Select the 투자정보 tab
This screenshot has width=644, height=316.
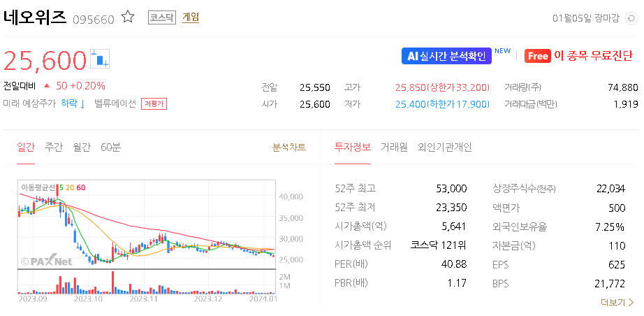click(x=353, y=147)
